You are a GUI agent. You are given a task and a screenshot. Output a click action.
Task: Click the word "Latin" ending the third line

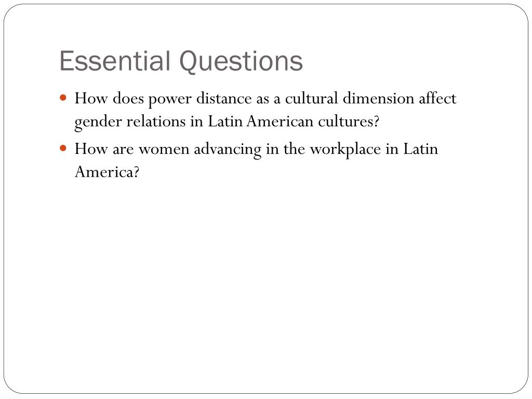(x=420, y=149)
